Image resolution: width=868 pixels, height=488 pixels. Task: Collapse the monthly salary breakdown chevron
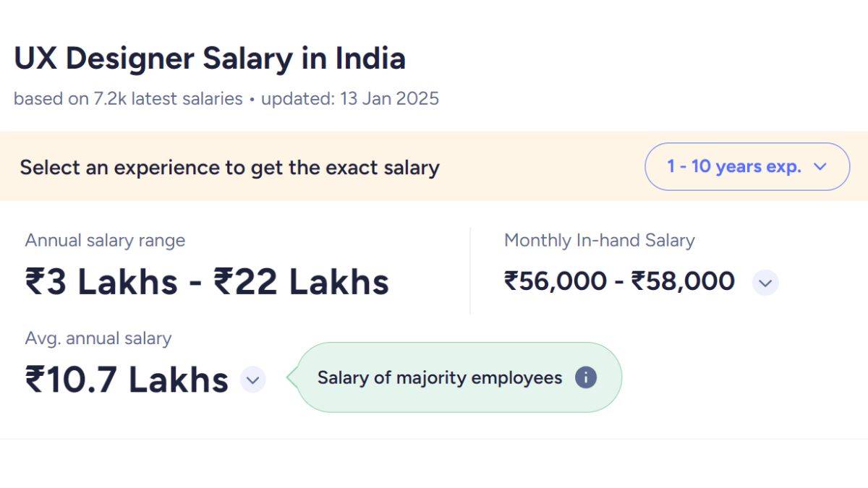coord(766,283)
